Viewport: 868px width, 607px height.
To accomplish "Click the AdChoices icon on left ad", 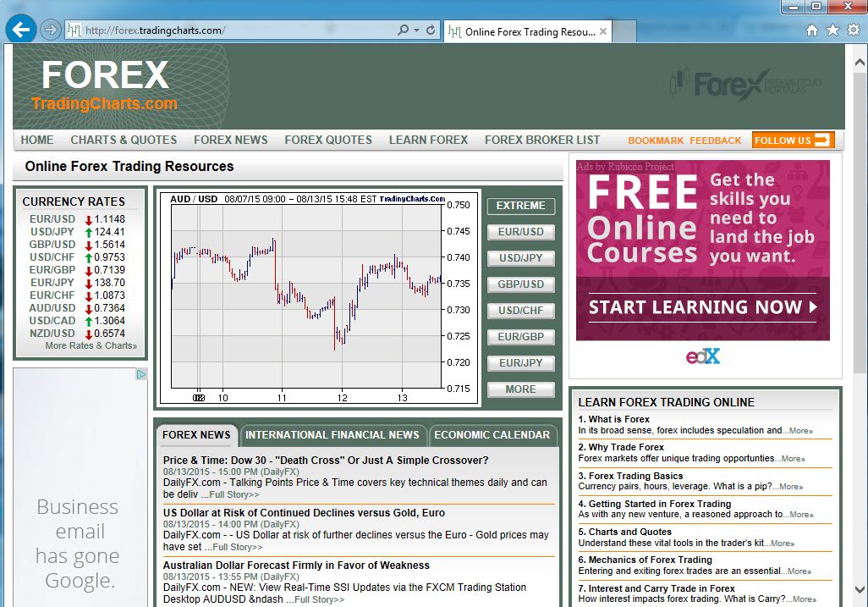I will (x=140, y=375).
